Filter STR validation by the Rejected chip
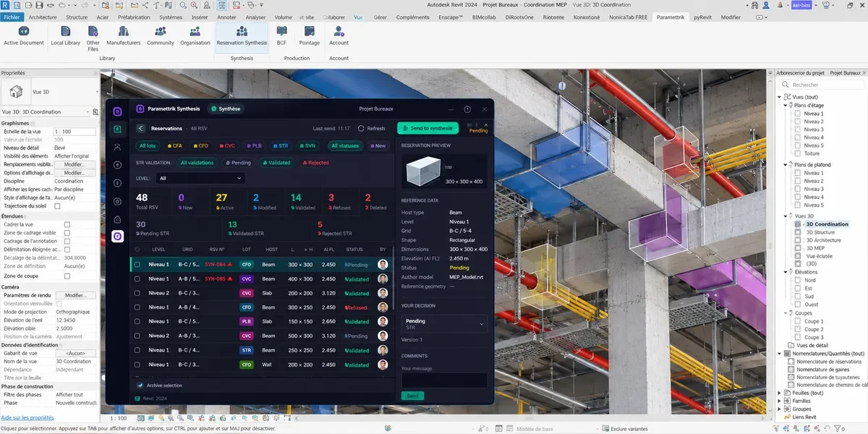Viewport: 868px width, 434px height. pyautogui.click(x=315, y=163)
